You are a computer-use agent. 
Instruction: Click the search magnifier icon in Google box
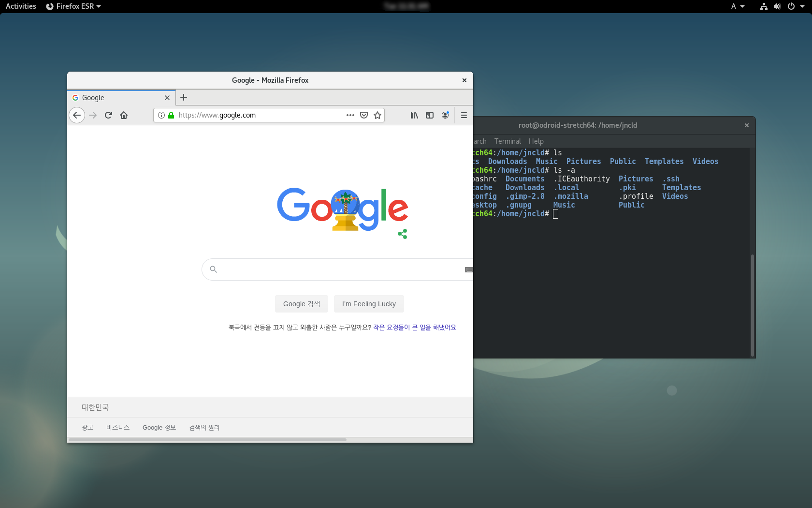[213, 269]
